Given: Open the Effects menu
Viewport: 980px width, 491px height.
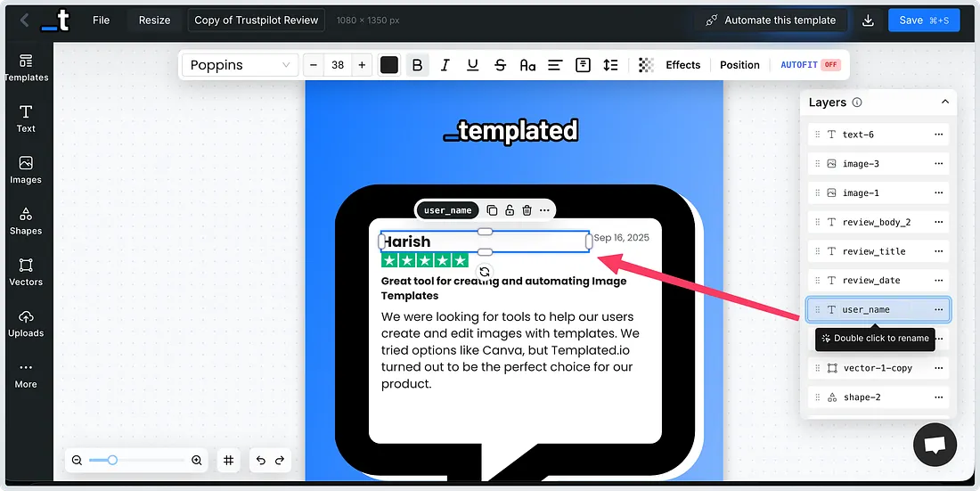Looking at the screenshot, I should point(683,65).
